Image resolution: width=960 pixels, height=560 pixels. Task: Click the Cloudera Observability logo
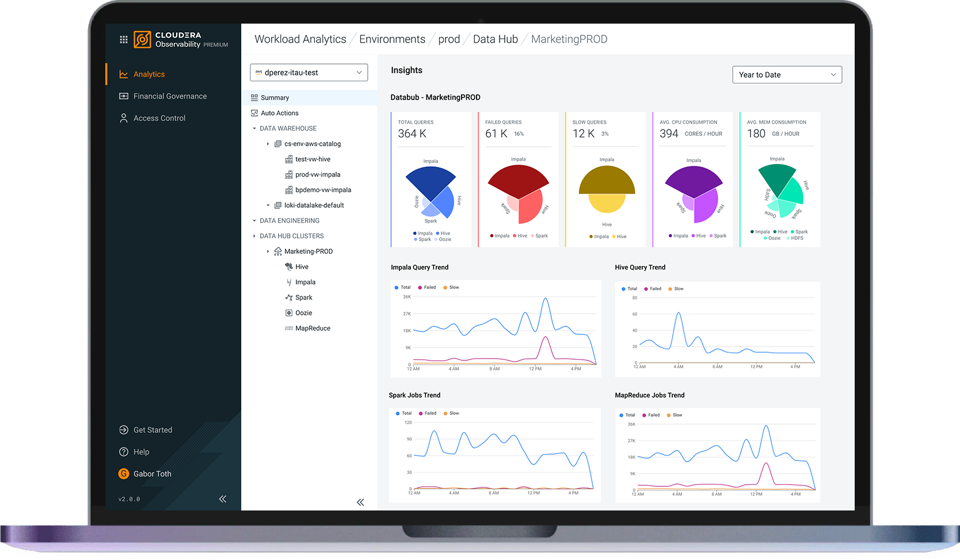click(x=142, y=39)
